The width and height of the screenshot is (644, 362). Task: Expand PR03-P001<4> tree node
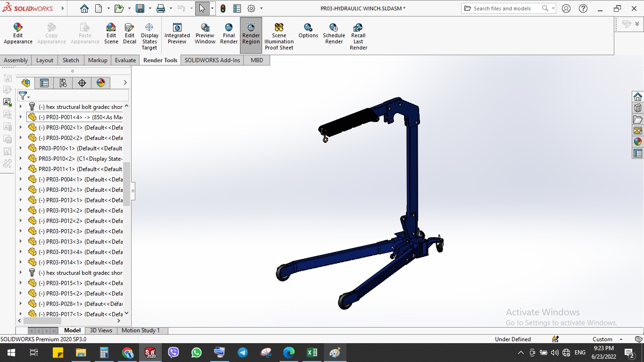point(20,117)
